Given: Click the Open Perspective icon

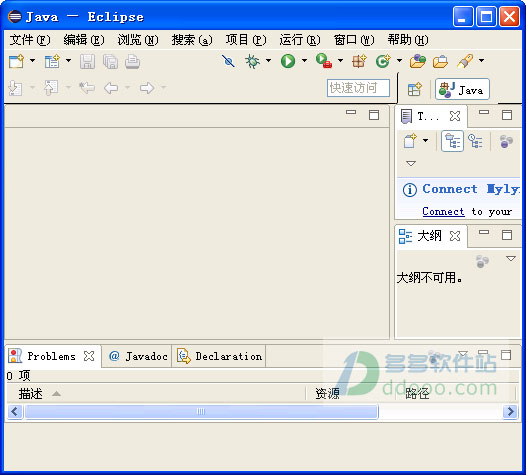Looking at the screenshot, I should (415, 89).
